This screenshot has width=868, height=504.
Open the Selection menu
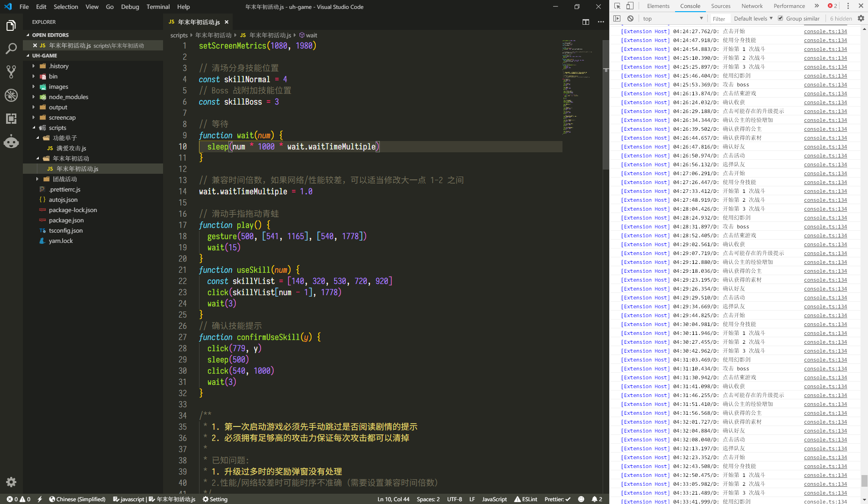(66, 7)
